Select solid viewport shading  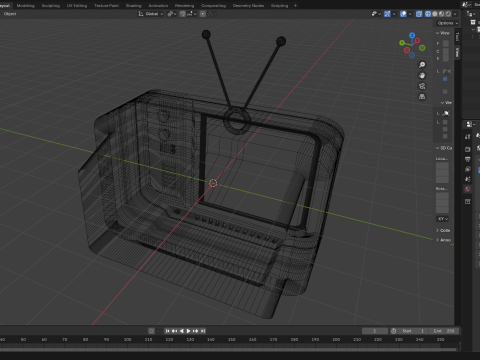pyautogui.click(x=435, y=14)
